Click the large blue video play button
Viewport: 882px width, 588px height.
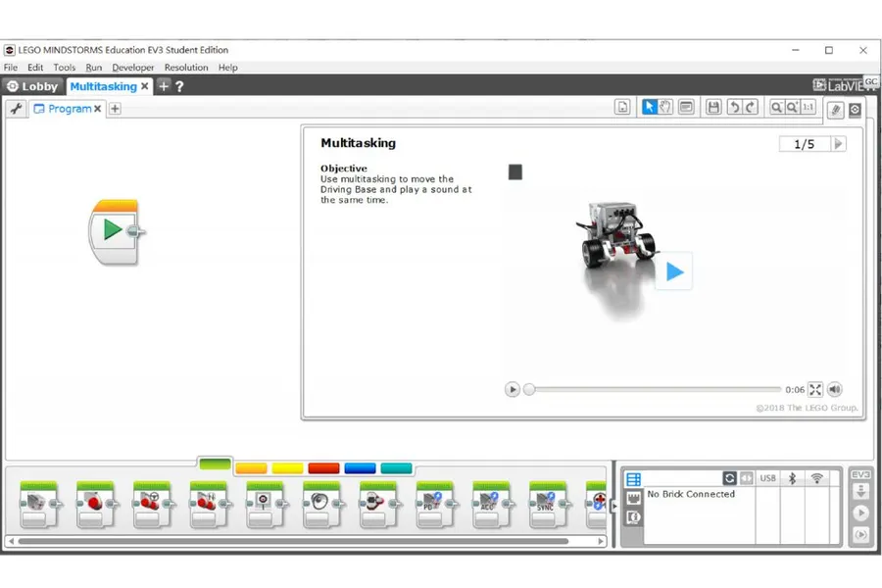pyautogui.click(x=674, y=271)
